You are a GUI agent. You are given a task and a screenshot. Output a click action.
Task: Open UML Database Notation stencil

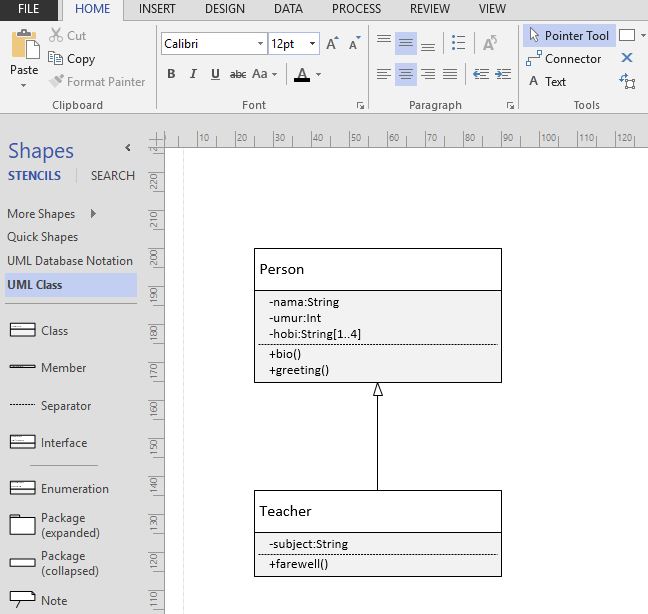coord(70,261)
